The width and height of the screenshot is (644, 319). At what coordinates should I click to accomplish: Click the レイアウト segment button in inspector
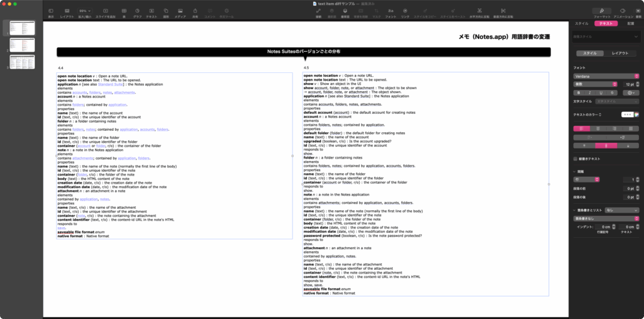click(x=620, y=53)
